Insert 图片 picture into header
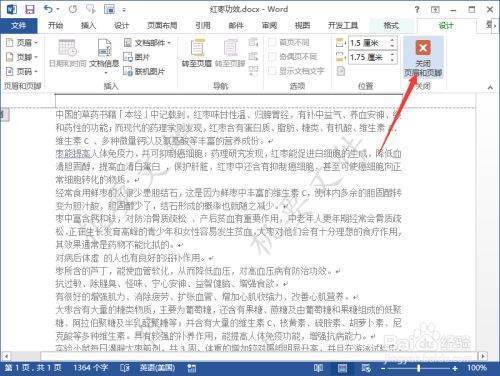Viewport: 500px width, 376px height. [136, 57]
